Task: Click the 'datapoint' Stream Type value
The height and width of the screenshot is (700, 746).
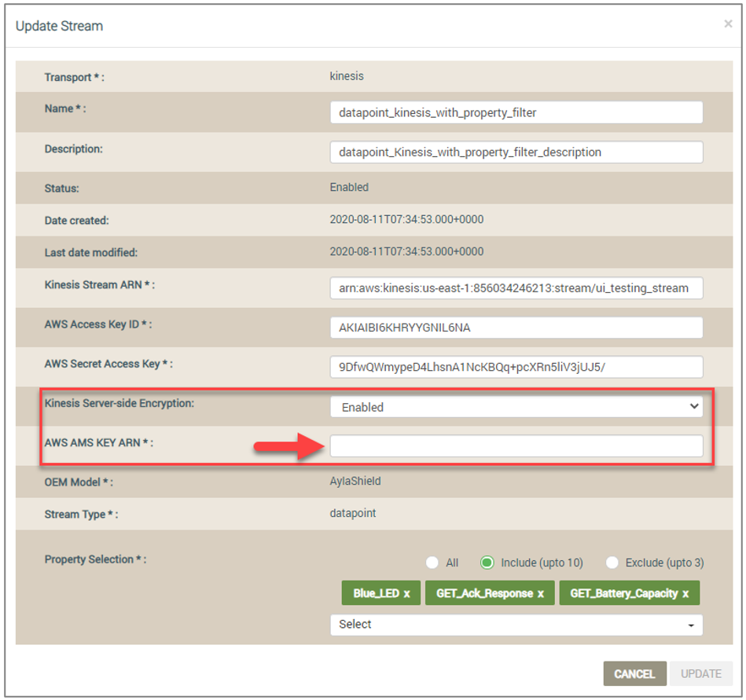Action: point(352,513)
